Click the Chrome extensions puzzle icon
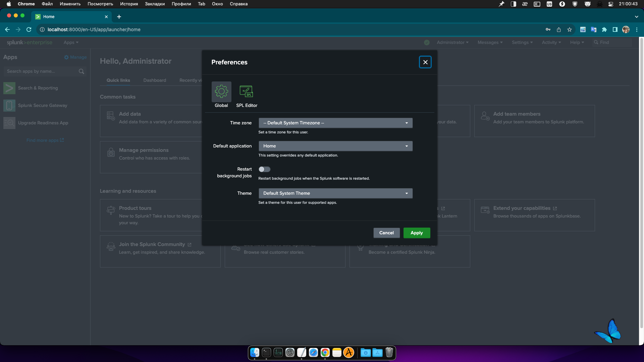 (604, 29)
